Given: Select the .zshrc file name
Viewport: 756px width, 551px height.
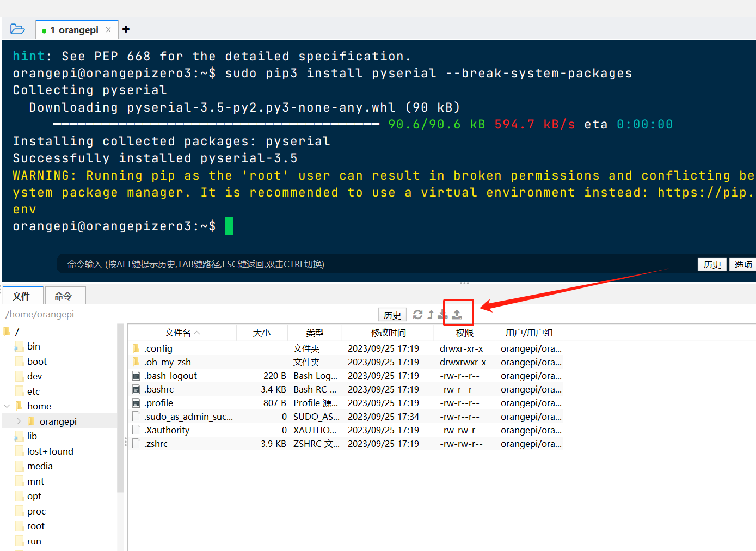Looking at the screenshot, I should 156,444.
